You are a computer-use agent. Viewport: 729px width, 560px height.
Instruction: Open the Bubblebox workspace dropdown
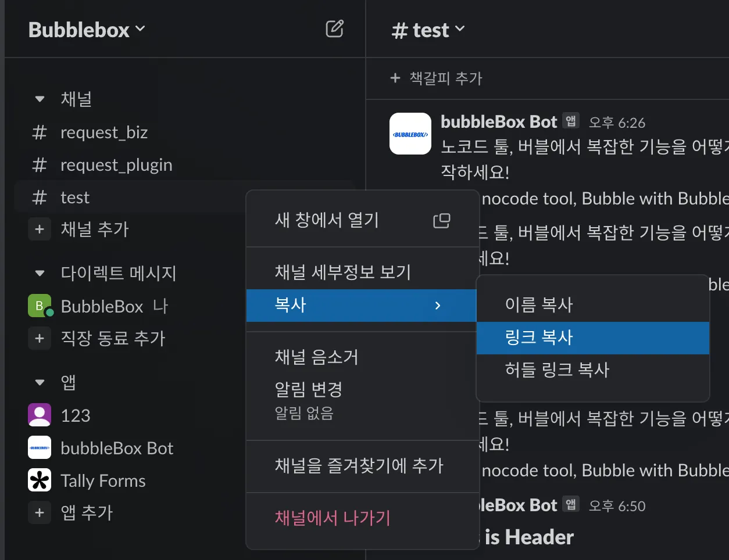tap(86, 30)
